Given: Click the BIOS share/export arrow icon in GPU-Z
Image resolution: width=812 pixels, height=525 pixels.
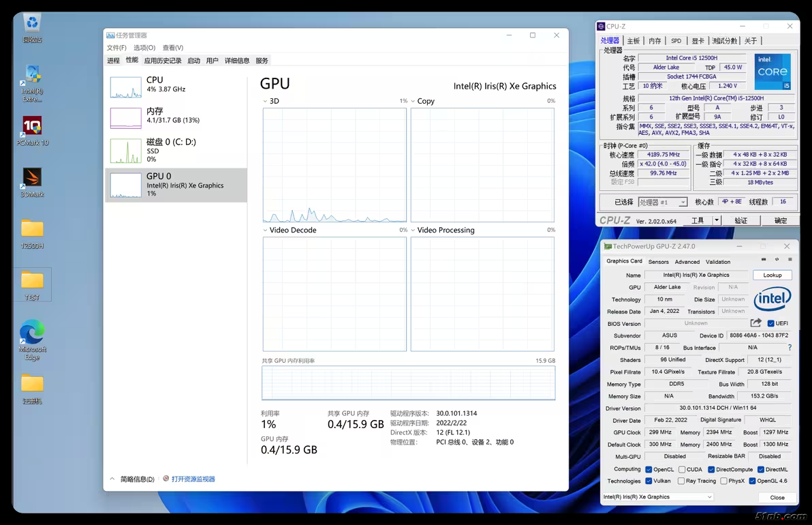Looking at the screenshot, I should [x=755, y=323].
